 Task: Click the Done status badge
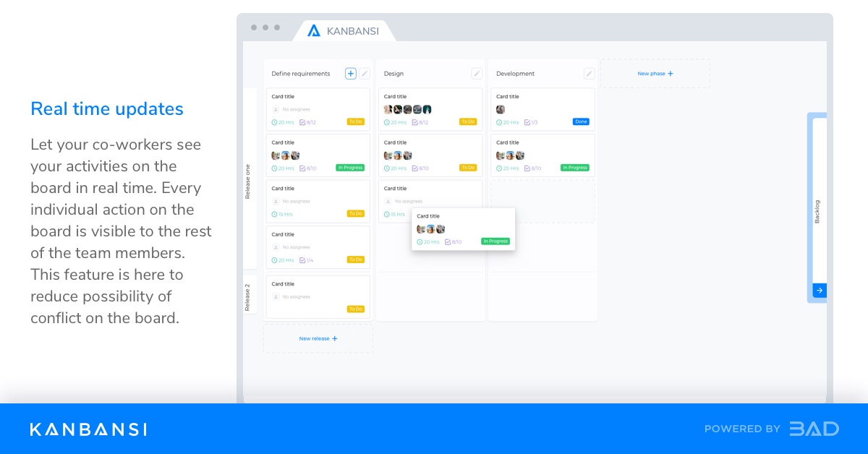tap(581, 121)
